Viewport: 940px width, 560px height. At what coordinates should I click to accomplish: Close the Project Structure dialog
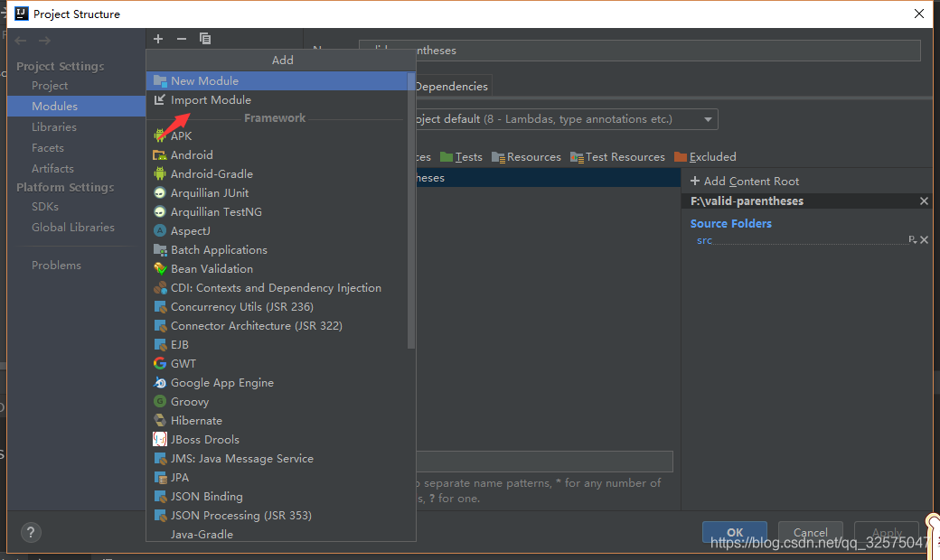[919, 14]
